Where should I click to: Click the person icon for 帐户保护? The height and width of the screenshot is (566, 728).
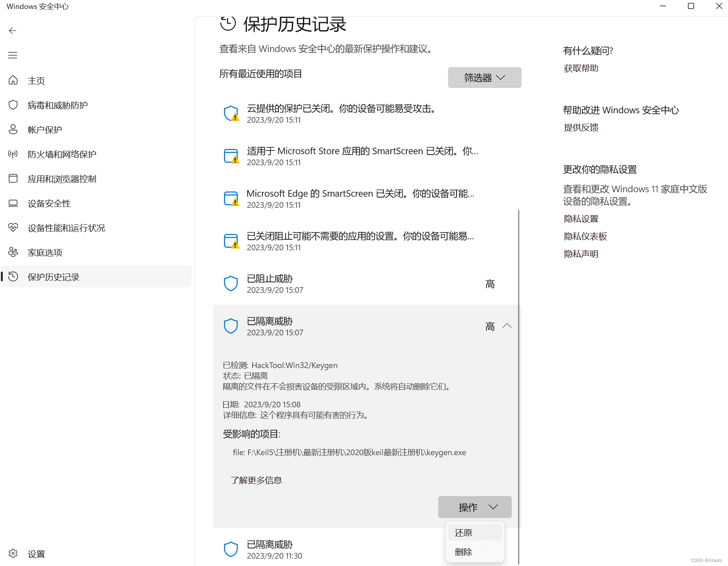13,129
